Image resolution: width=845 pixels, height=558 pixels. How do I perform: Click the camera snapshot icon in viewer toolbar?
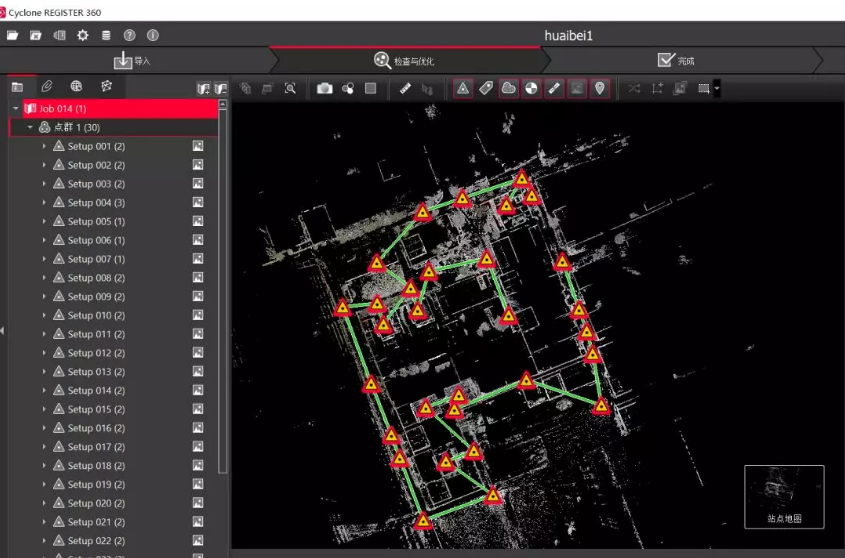(x=325, y=88)
